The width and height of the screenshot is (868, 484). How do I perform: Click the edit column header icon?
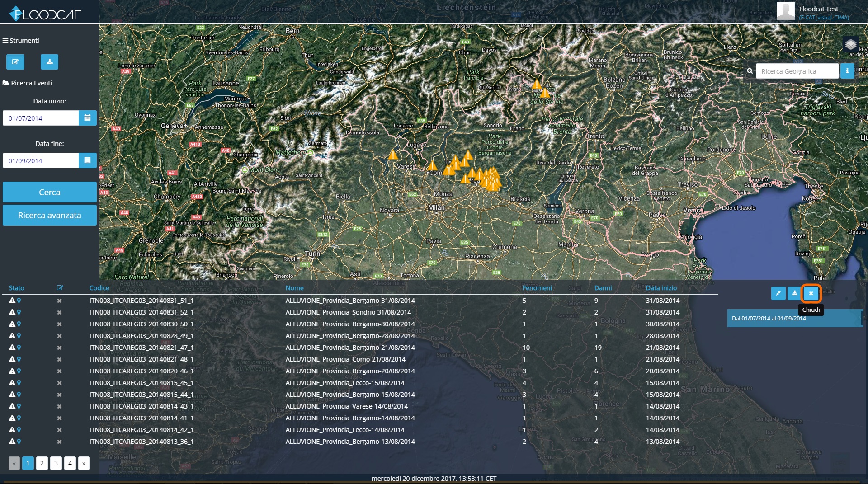coord(60,288)
